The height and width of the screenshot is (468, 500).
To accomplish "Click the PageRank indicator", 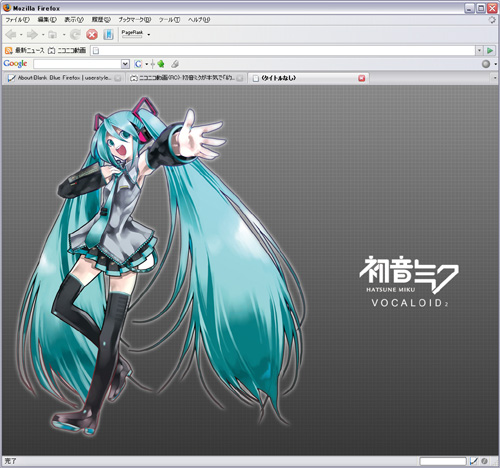I will pyautogui.click(x=132, y=33).
